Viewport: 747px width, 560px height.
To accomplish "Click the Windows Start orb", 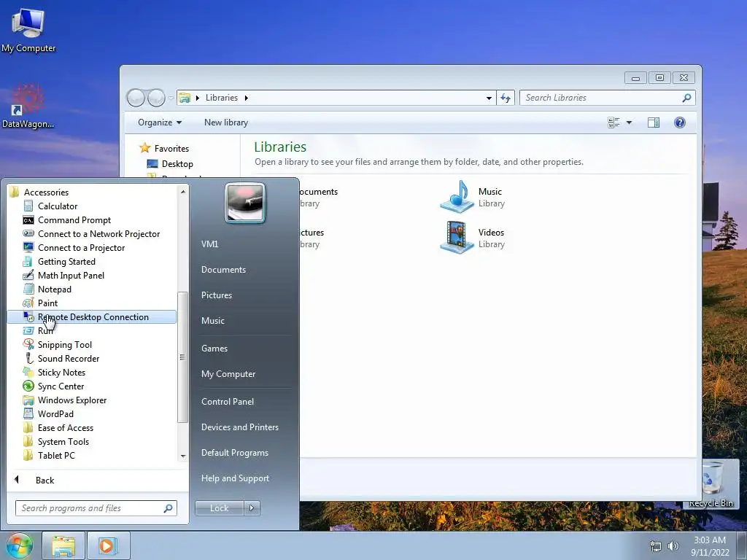I will [x=19, y=545].
